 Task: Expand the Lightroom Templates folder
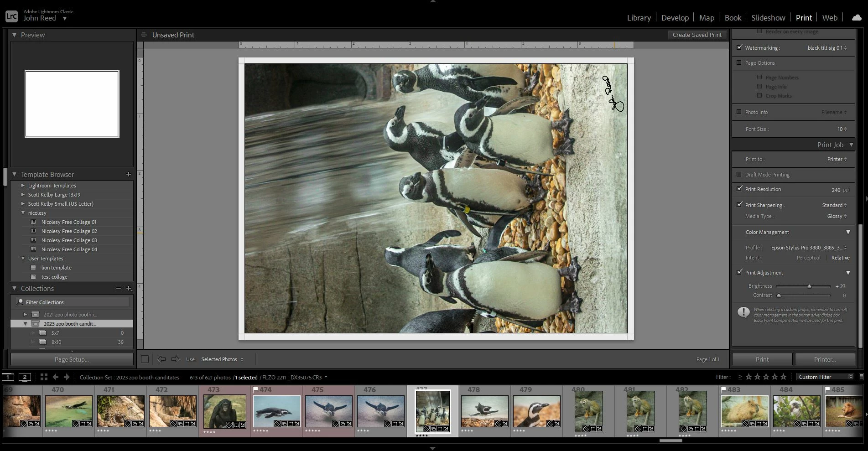tap(23, 186)
